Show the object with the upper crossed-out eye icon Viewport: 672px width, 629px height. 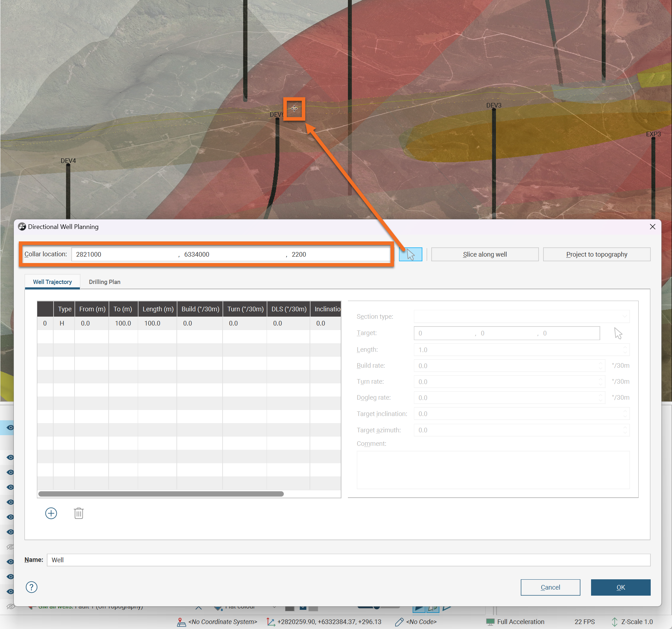pos(10,547)
